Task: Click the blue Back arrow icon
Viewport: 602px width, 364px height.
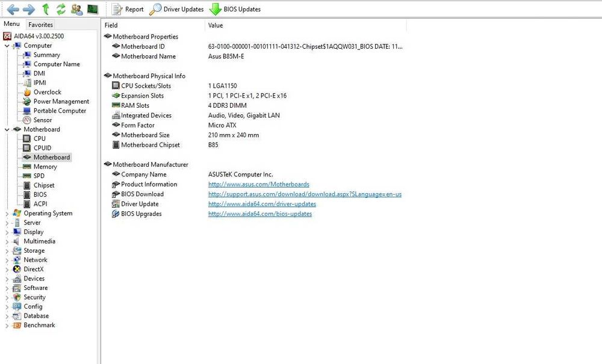Action: 13,9
